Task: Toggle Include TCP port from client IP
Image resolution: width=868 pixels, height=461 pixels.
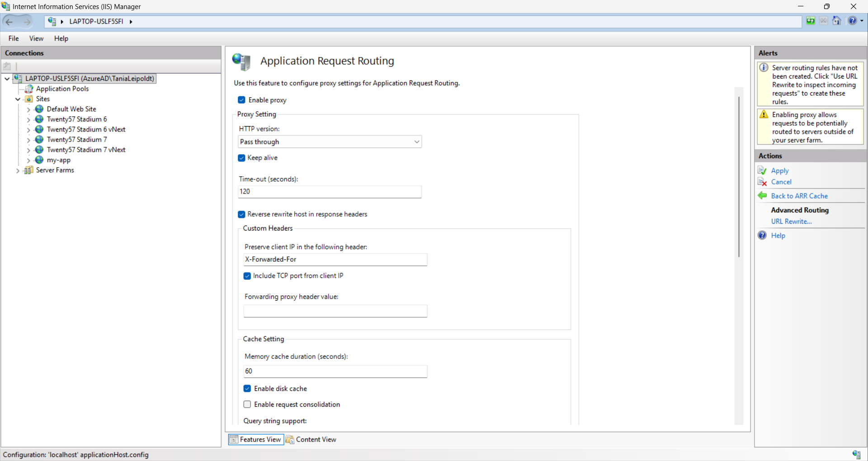Action: [x=247, y=276]
